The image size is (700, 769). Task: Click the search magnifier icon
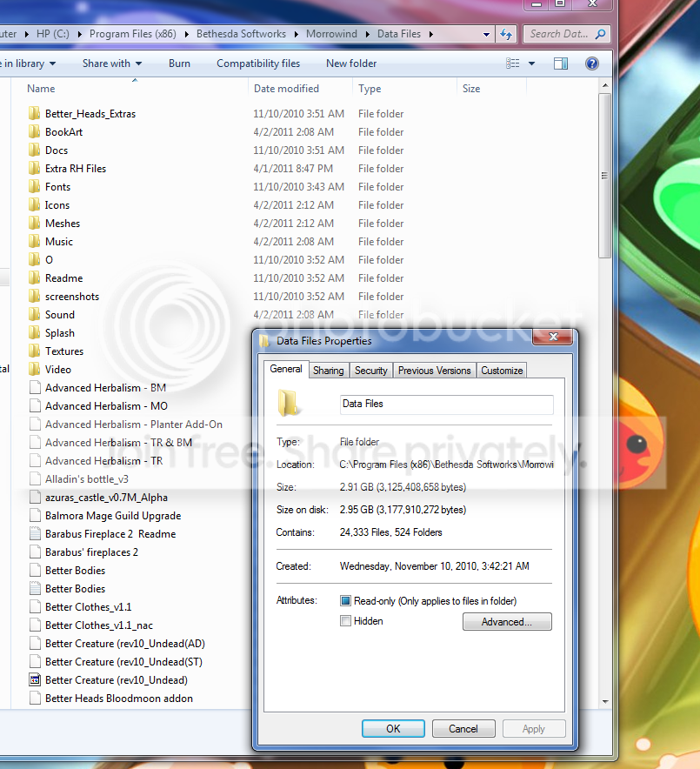pos(600,34)
